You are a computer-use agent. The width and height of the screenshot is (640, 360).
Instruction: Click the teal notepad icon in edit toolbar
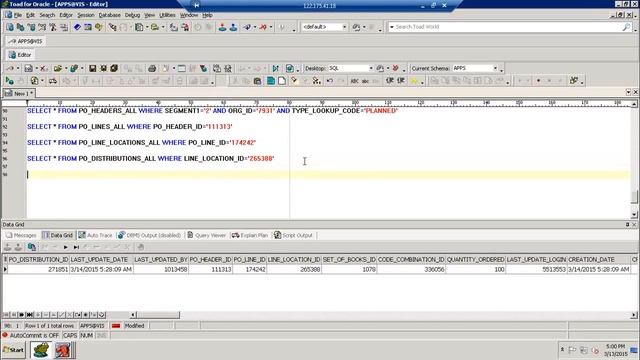click(x=270, y=81)
